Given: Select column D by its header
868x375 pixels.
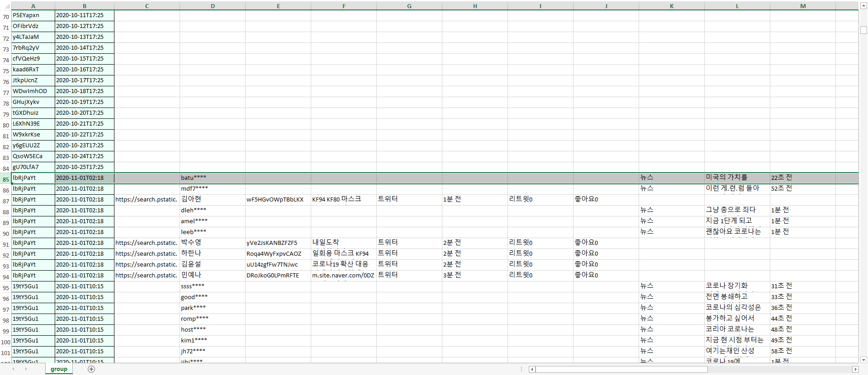Looking at the screenshot, I should pyautogui.click(x=213, y=6).
